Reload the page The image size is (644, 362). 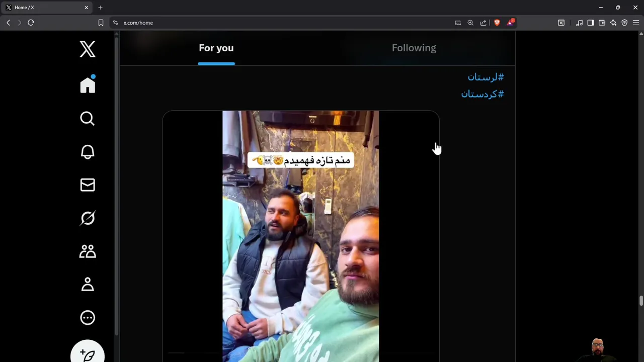[31, 23]
